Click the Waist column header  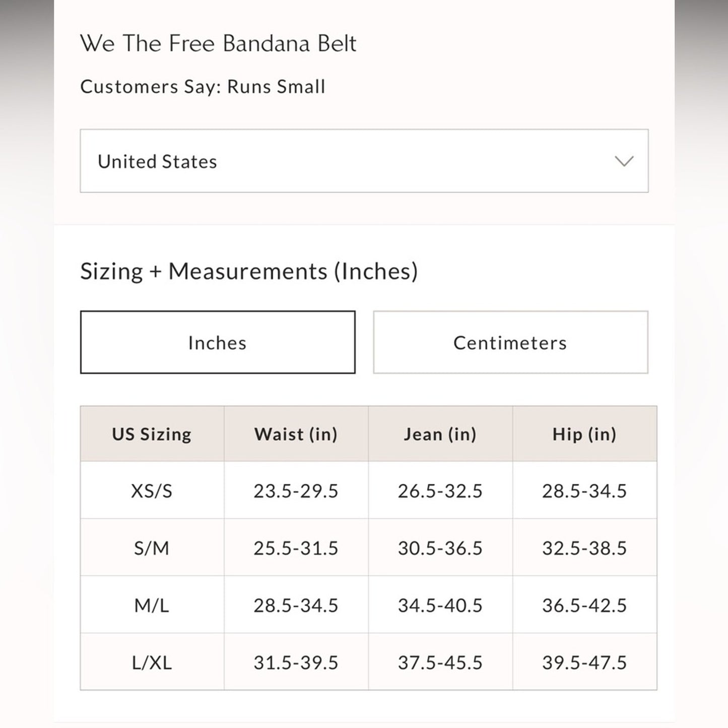pyautogui.click(x=296, y=434)
